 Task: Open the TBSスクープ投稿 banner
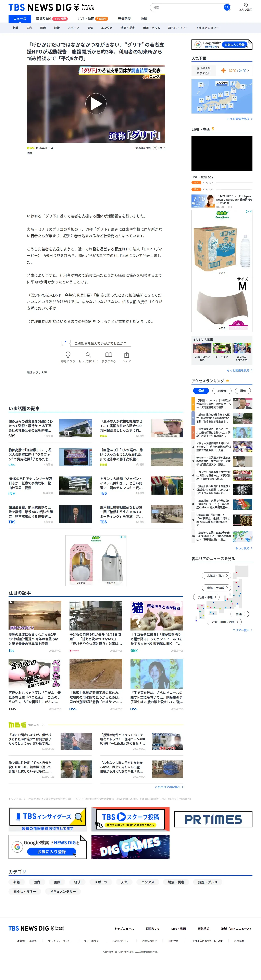click(130, 819)
